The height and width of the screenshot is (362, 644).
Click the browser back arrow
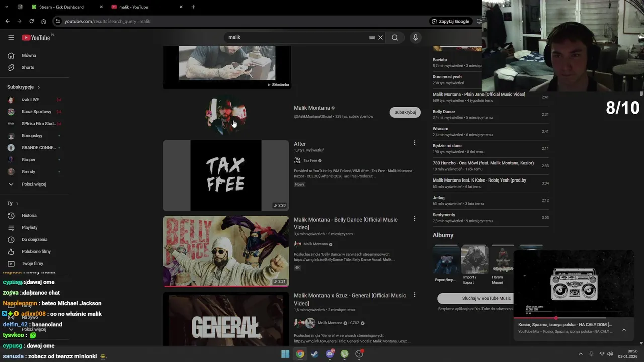point(7,21)
